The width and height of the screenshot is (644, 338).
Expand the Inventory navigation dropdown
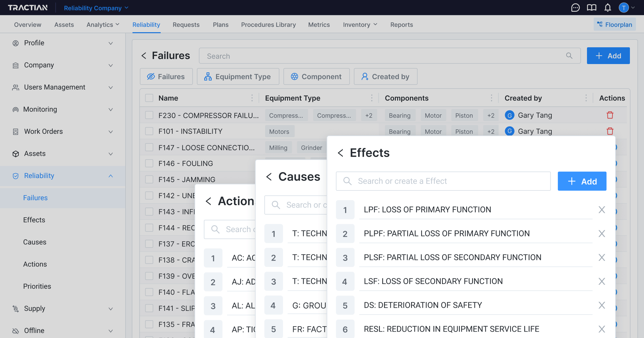pyautogui.click(x=360, y=24)
